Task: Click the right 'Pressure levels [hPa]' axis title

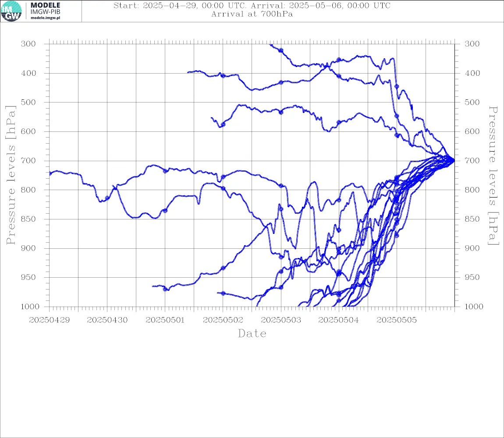Action: (493, 175)
